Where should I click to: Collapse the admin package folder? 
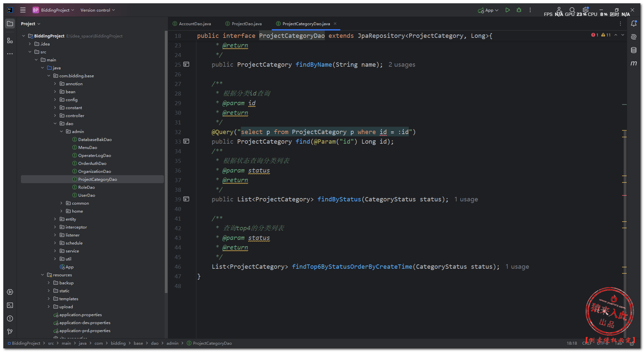[x=61, y=132]
